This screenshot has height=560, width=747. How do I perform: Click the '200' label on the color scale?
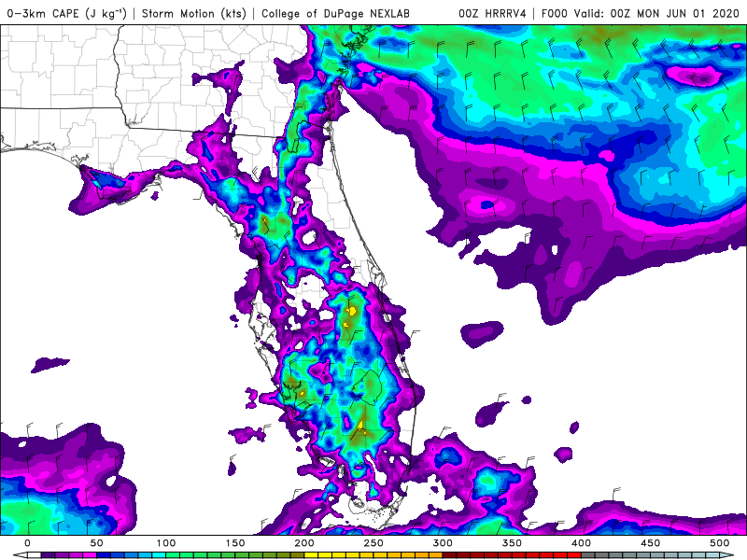pos(304,543)
